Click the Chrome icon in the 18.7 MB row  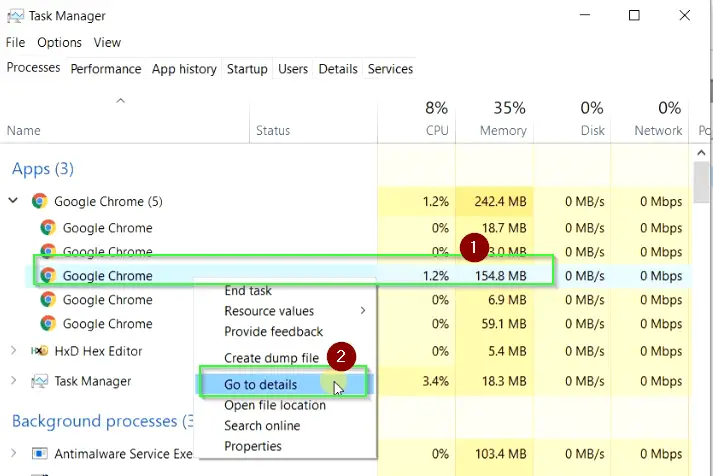click(x=48, y=227)
